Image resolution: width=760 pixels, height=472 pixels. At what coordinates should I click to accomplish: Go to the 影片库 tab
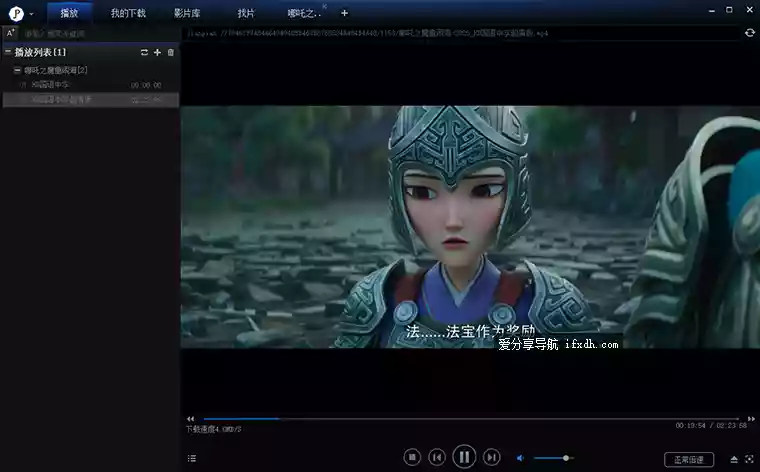[x=187, y=13]
